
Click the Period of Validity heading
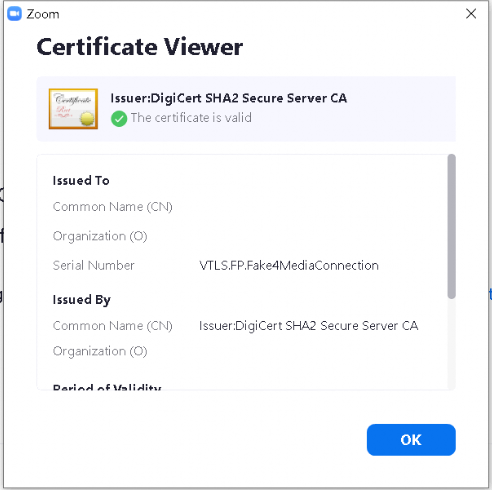tap(107, 387)
